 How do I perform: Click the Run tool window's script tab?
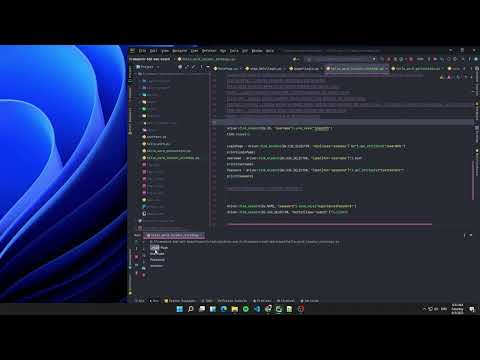point(174,235)
